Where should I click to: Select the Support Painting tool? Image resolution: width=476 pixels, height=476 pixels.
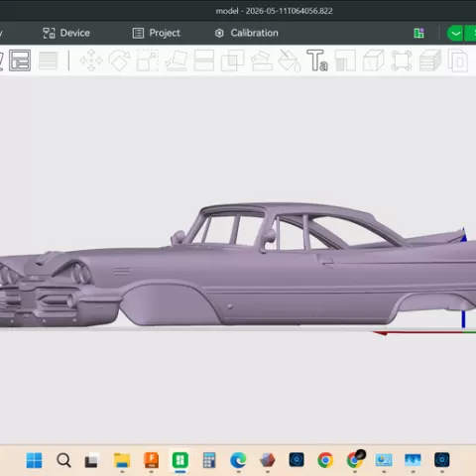[262, 60]
